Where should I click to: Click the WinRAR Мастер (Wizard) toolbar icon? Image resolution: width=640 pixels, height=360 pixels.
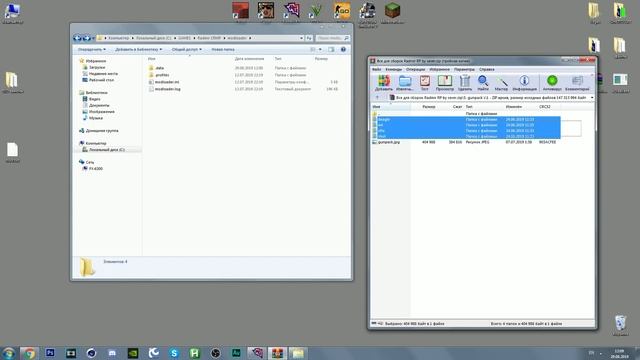point(501,83)
